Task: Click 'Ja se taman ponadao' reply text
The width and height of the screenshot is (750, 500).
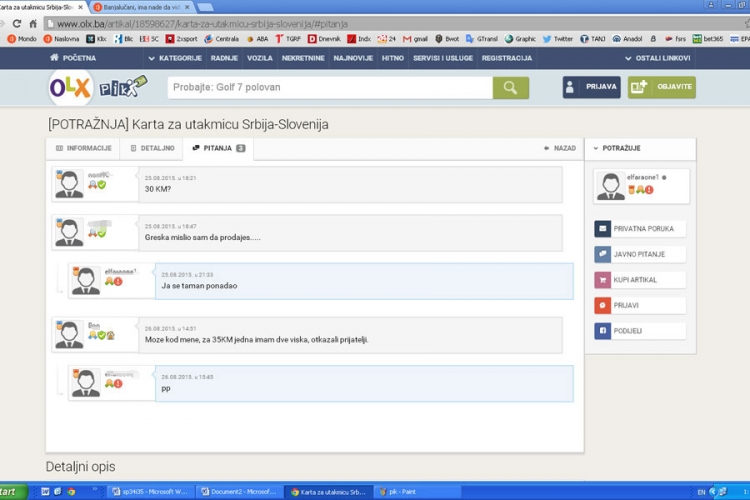Action: click(199, 286)
